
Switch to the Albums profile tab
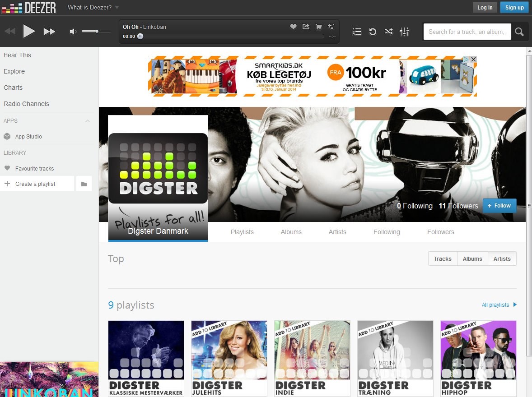[x=291, y=232]
